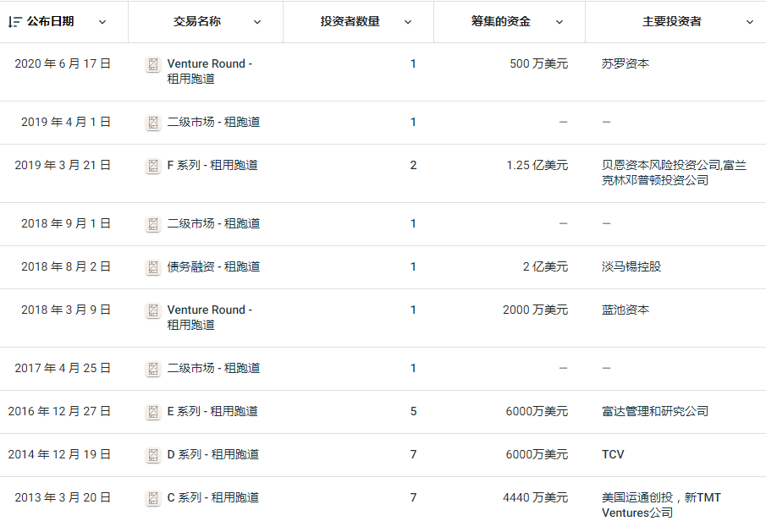Image resolution: width=766 pixels, height=532 pixels.
Task: Open the 公布日期 column dropdown arrow
Action: tap(102, 22)
